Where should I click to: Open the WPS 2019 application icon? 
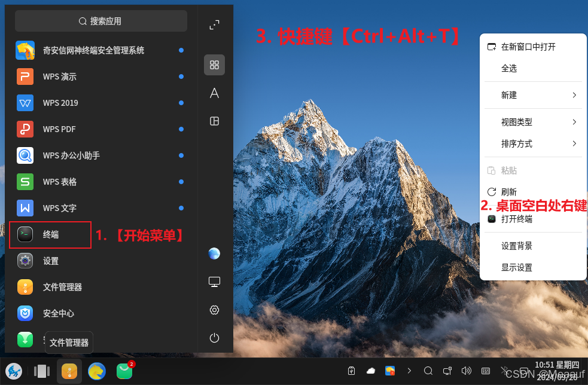pyautogui.click(x=25, y=103)
